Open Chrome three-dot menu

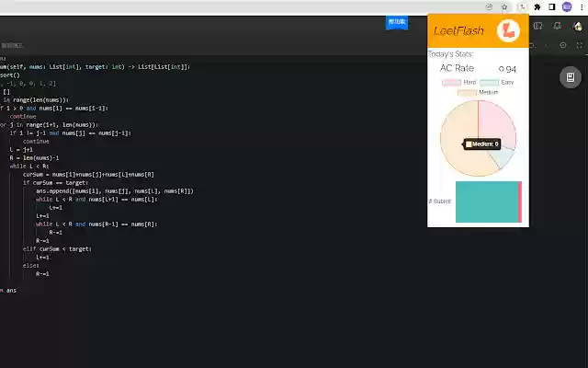tap(582, 6)
